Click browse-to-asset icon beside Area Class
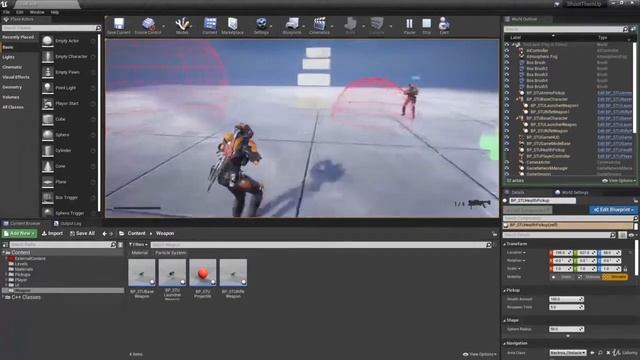This screenshot has width=640, height=360. [600, 353]
